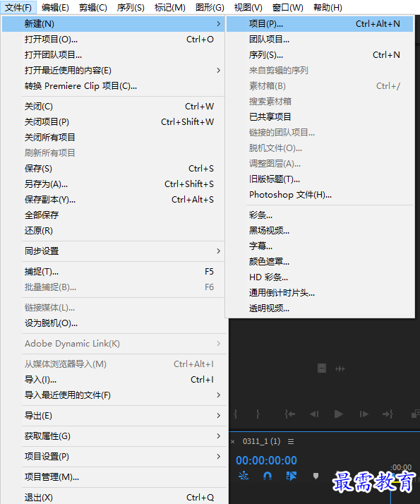Close the 0311_1 (1) sequence tab
Screen dimensions: 420x504
click(x=233, y=442)
